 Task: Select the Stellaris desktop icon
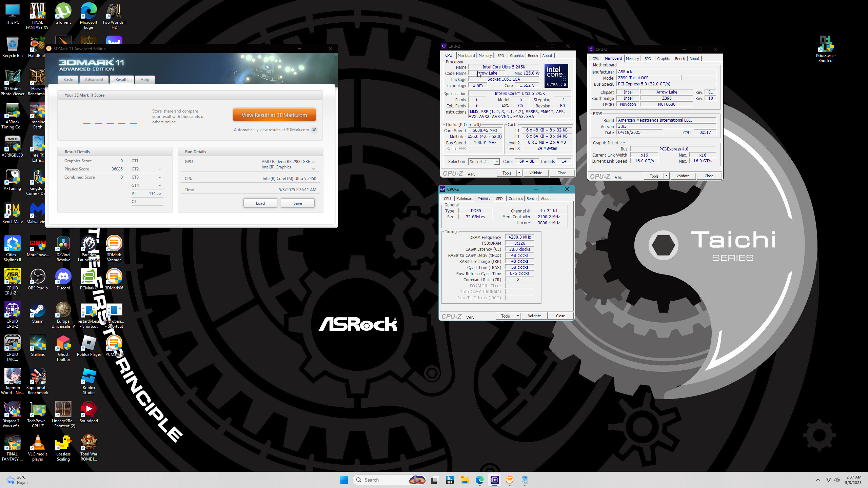coord(38,346)
